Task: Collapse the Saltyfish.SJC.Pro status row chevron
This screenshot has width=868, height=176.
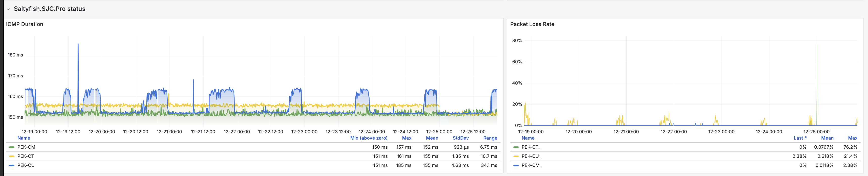Action: click(8, 9)
